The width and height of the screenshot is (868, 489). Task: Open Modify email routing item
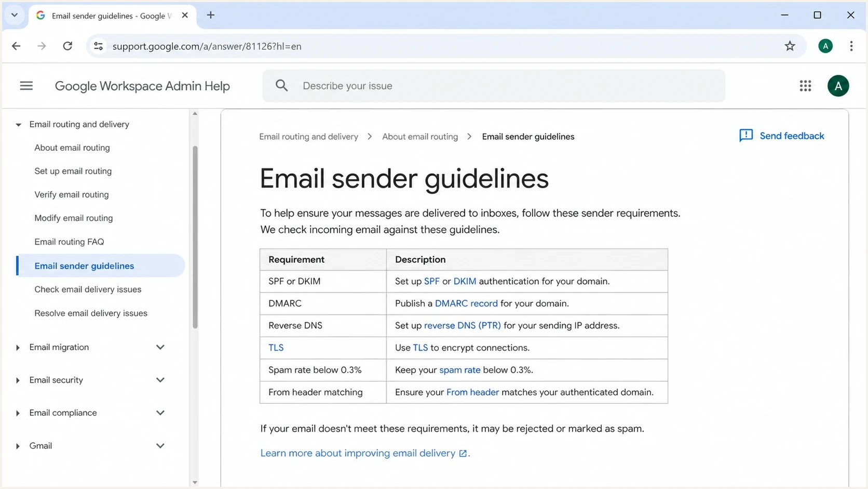tap(74, 218)
